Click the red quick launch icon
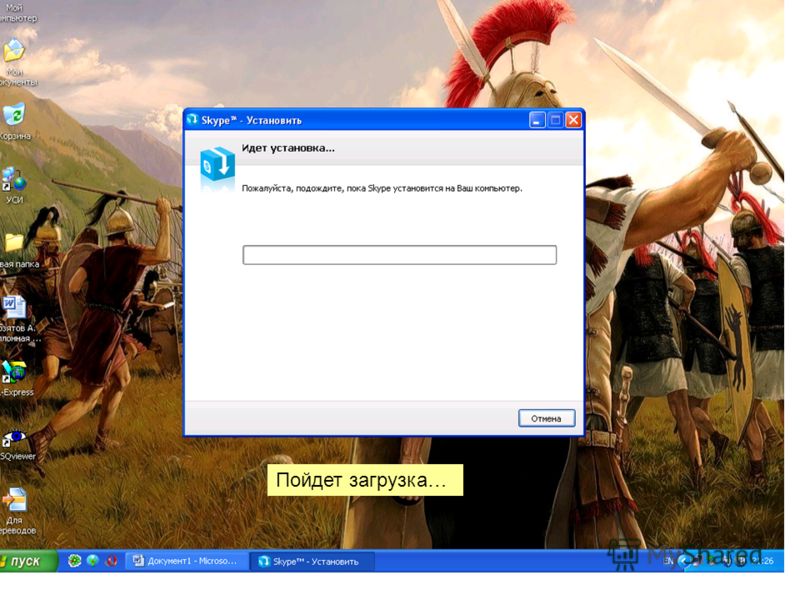Screen dimensions: 800x600 [x=111, y=561]
